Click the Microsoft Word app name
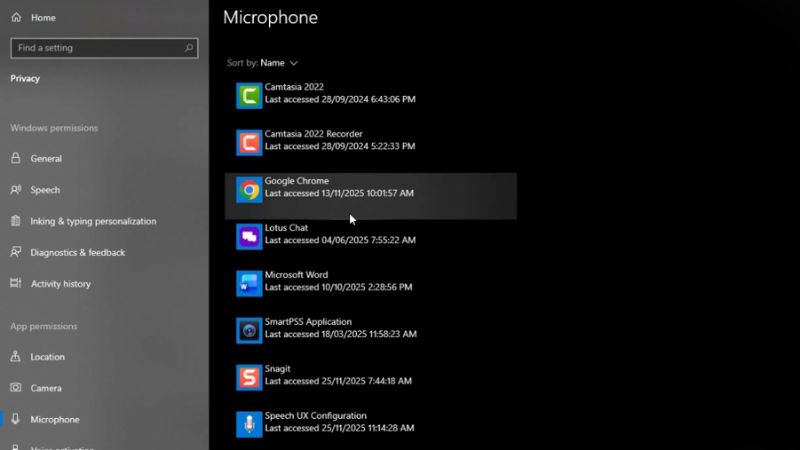800x450 pixels. 296,274
